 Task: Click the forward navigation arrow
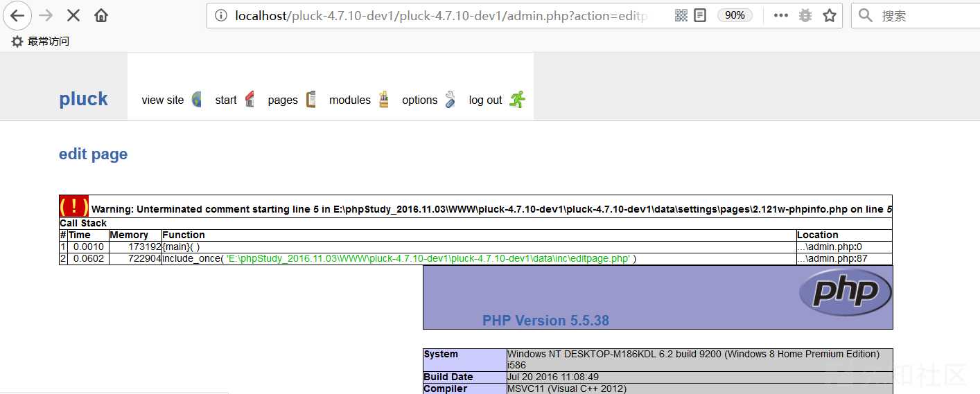(46, 15)
